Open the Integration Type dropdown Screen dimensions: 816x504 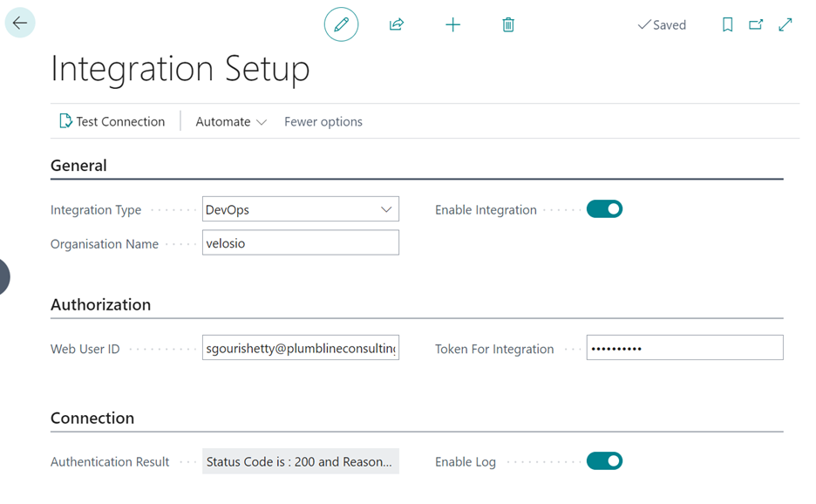pyautogui.click(x=387, y=208)
